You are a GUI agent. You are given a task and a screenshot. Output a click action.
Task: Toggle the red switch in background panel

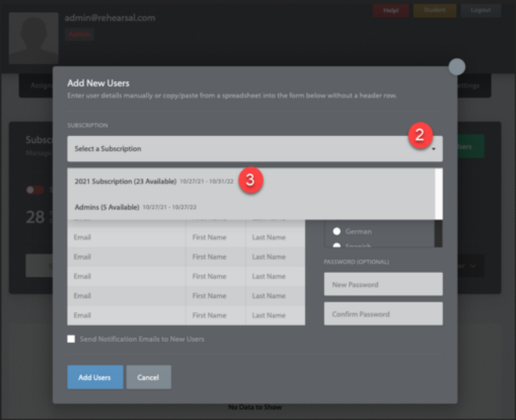pyautogui.click(x=34, y=189)
